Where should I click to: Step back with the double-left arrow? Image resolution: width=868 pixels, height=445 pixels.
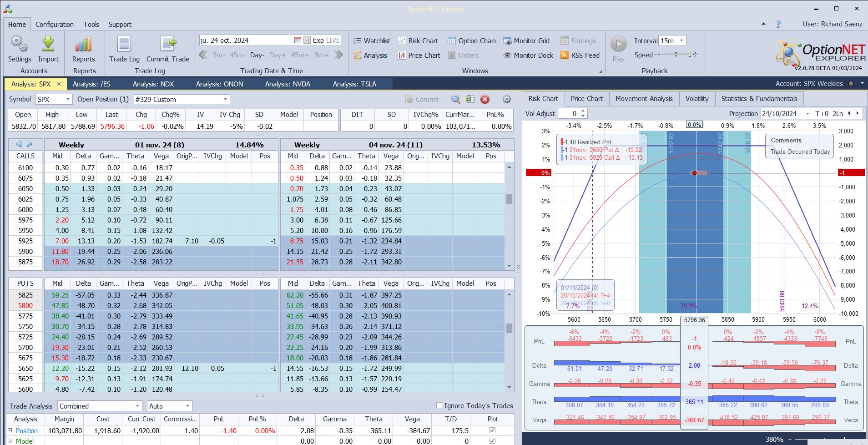(203, 55)
